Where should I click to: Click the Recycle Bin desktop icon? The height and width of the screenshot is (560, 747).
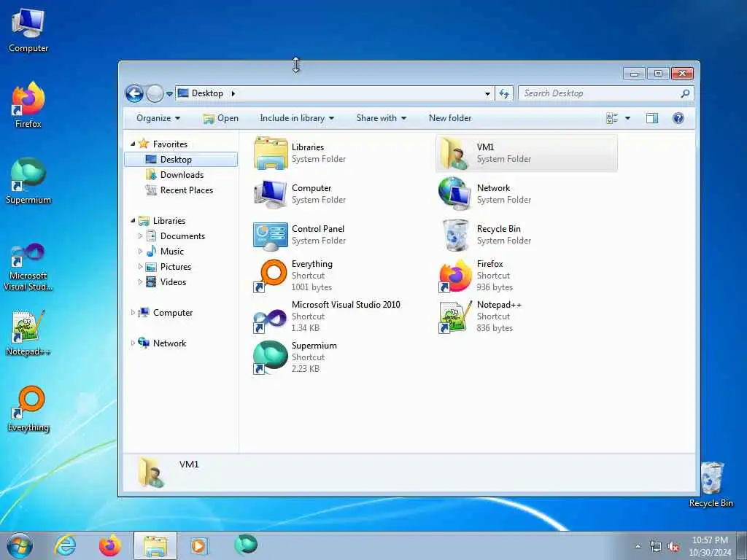711,484
